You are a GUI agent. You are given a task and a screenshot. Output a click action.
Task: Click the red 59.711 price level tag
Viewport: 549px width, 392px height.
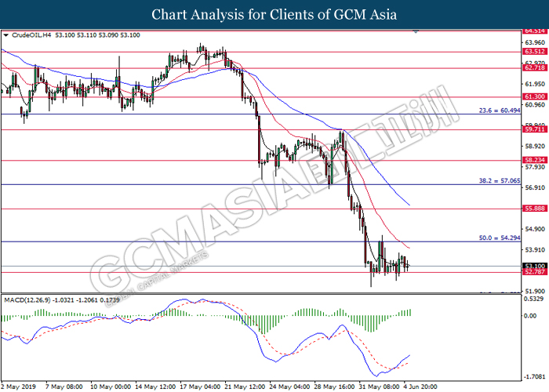(535, 129)
